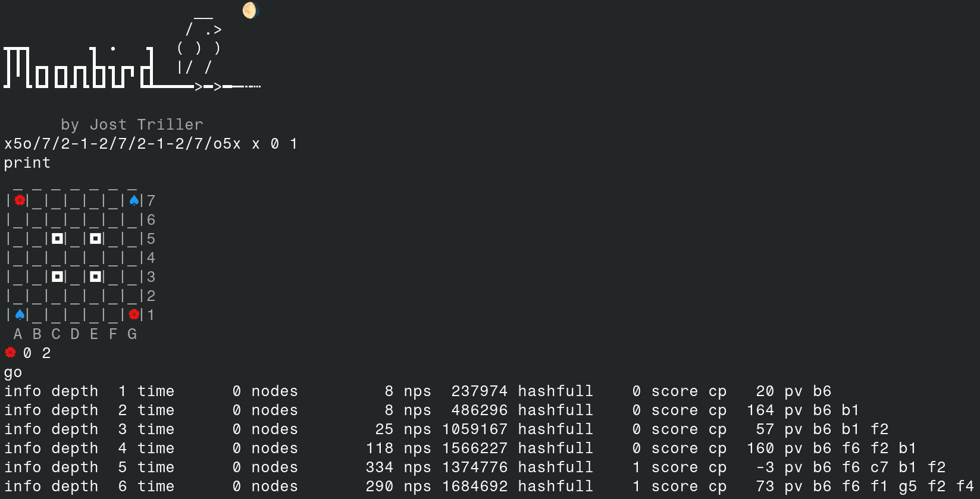The height and width of the screenshot is (499, 980).
Task: Click the red side-to-move indicator below board
Action: 10,353
